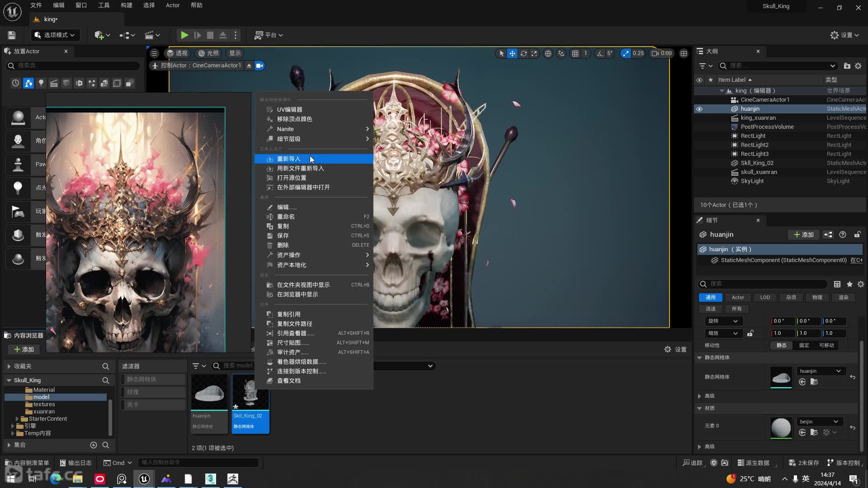The image size is (868, 488).
Task: Open the version control button
Action: coord(844,463)
